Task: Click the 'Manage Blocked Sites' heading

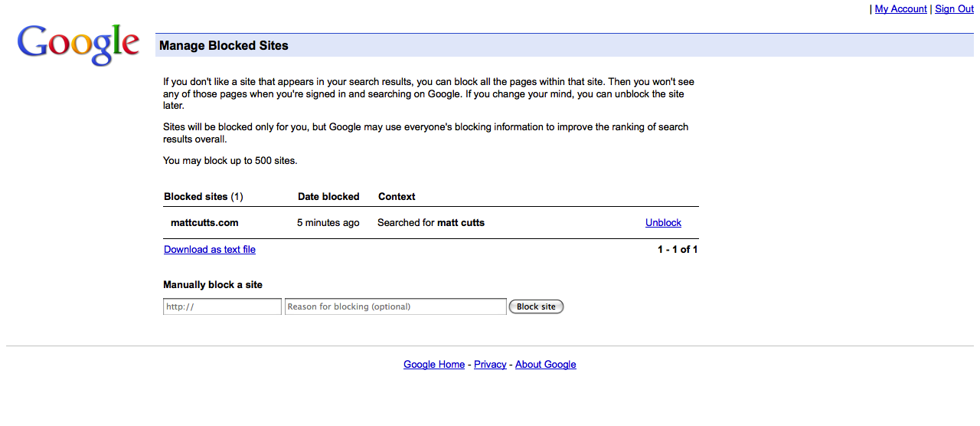Action: 224,46
